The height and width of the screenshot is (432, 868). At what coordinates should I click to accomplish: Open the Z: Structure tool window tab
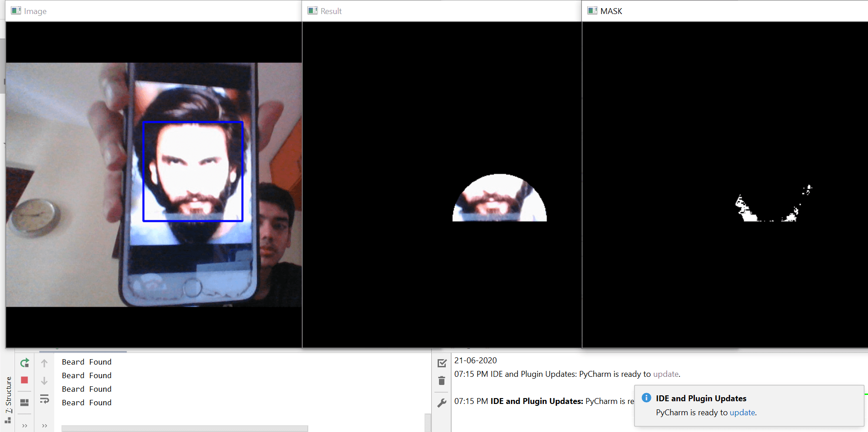tap(8, 395)
